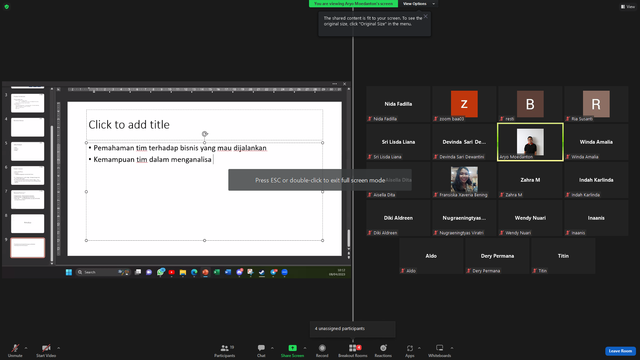Expand apps options arrow next to Apps

pyautogui.click(x=419, y=348)
